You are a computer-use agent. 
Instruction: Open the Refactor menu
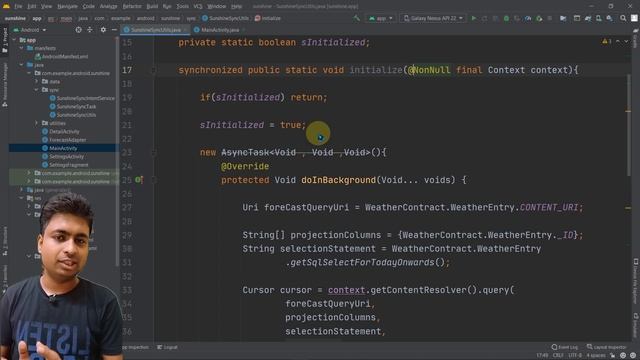pyautogui.click(x=132, y=7)
